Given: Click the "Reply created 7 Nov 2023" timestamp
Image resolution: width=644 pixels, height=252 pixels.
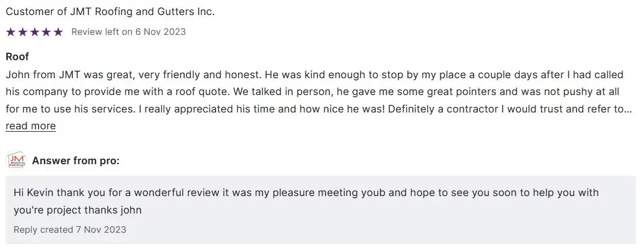Looking at the screenshot, I should (70, 229).
